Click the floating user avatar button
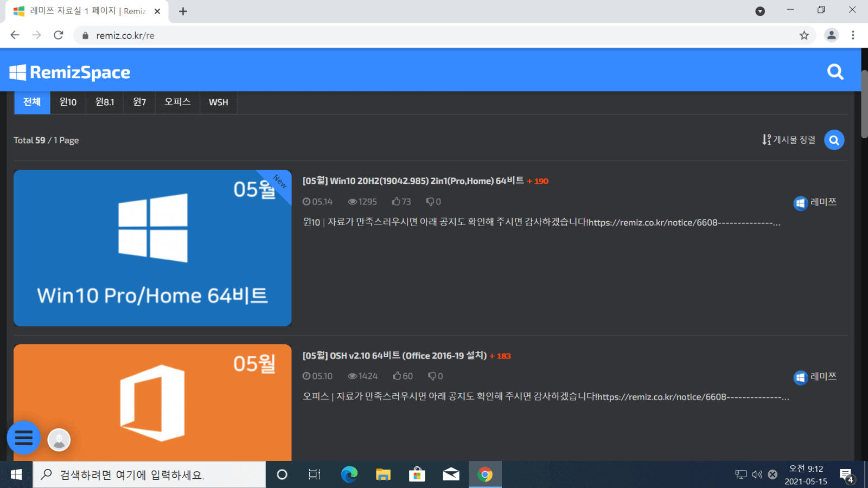Screen dimensions: 868x488 coord(59,440)
